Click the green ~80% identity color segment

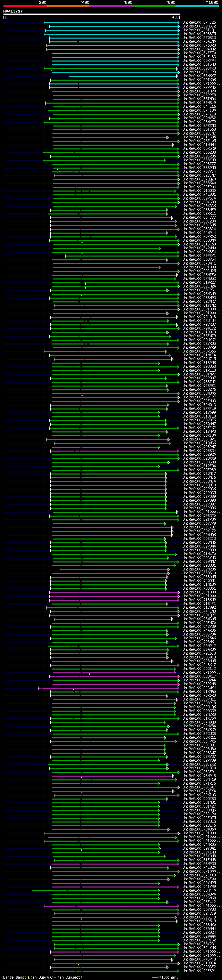pos(154,6)
